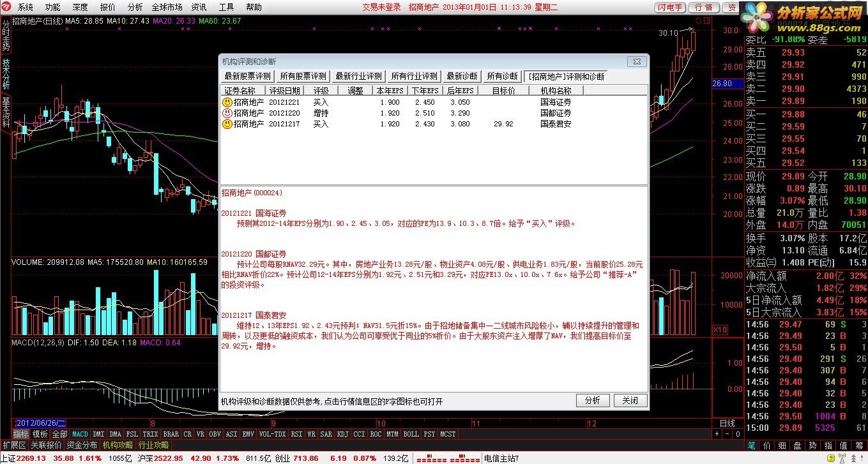Click 上证 index value 2269.13 in status bar
This screenshot has width=868, height=464.
[31, 458]
